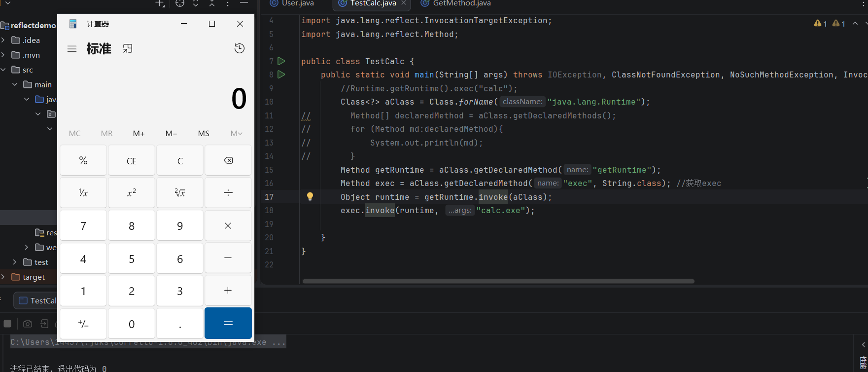Click the stop process square icon
The height and width of the screenshot is (372, 868).
pyautogui.click(x=7, y=324)
